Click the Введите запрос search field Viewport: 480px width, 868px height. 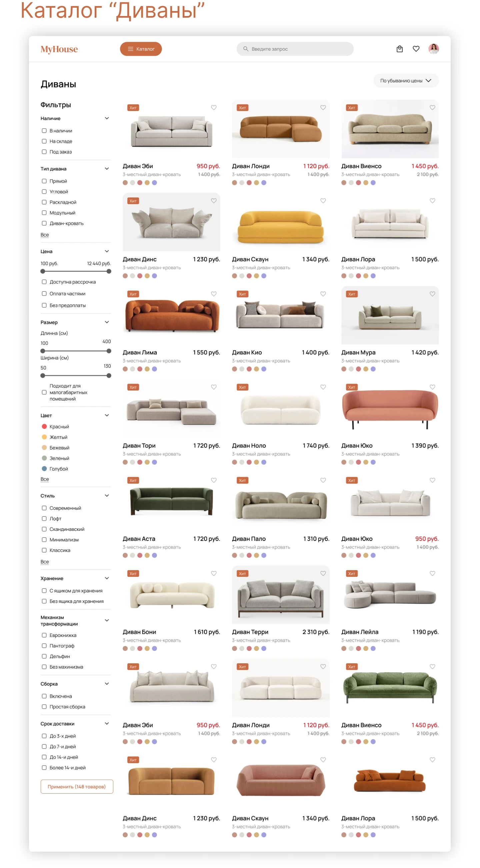(295, 49)
